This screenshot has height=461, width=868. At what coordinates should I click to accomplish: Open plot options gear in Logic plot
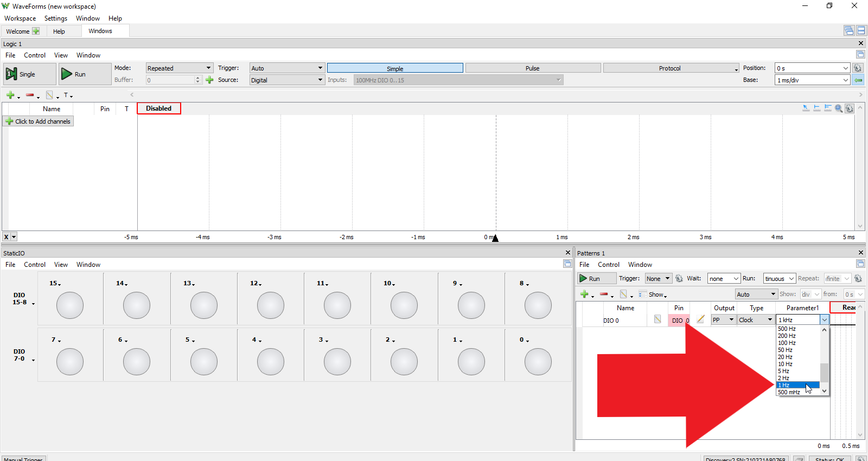point(850,108)
